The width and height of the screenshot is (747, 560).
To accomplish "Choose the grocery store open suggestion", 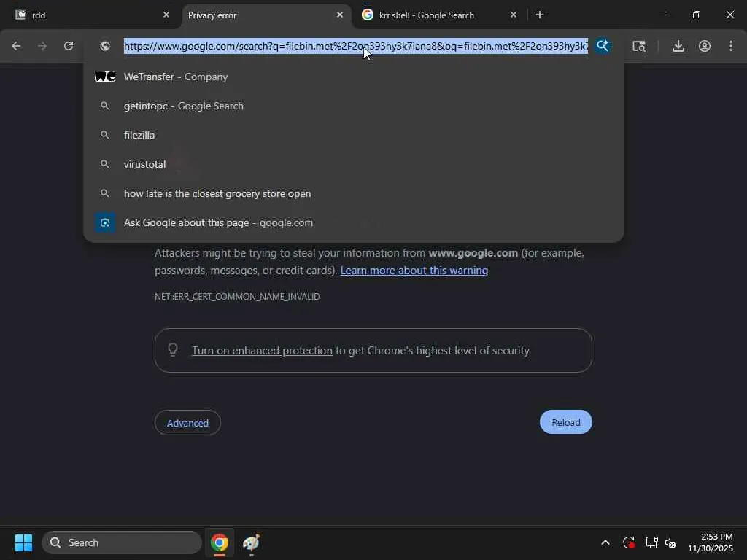I will (x=354, y=193).
